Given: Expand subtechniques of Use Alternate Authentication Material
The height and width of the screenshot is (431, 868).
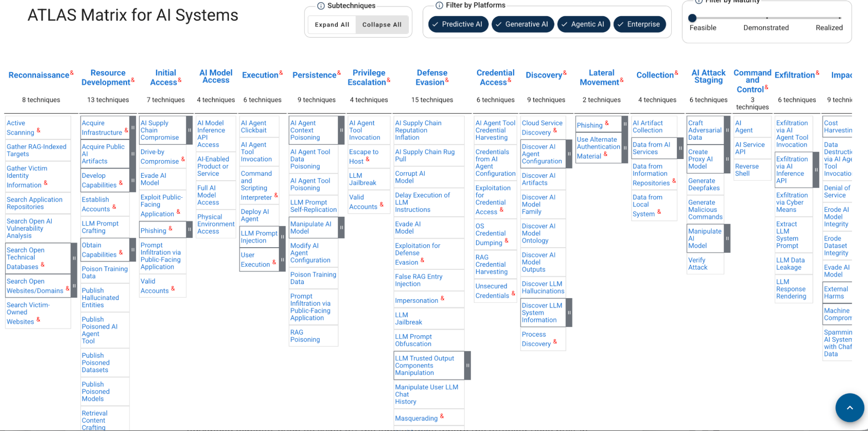Looking at the screenshot, I should [625, 148].
